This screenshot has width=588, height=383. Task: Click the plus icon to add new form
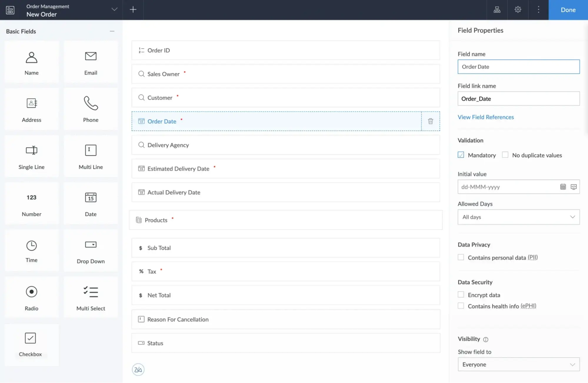click(x=133, y=10)
